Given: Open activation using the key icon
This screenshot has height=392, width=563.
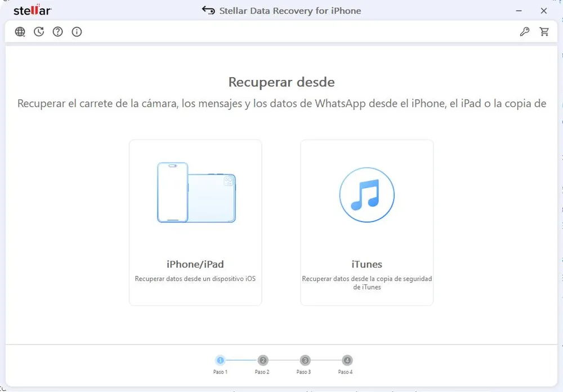Looking at the screenshot, I should (x=524, y=32).
